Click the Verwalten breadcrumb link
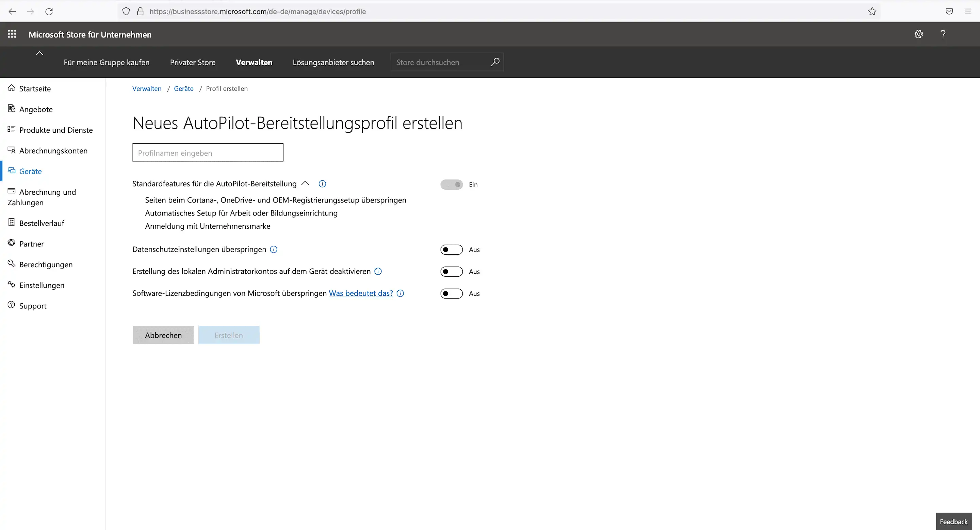Image resolution: width=980 pixels, height=530 pixels. (147, 89)
